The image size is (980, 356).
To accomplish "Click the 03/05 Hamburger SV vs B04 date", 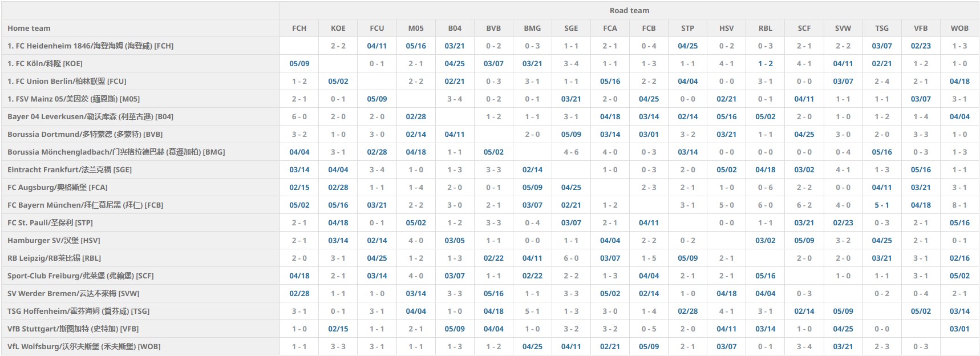I will point(454,240).
